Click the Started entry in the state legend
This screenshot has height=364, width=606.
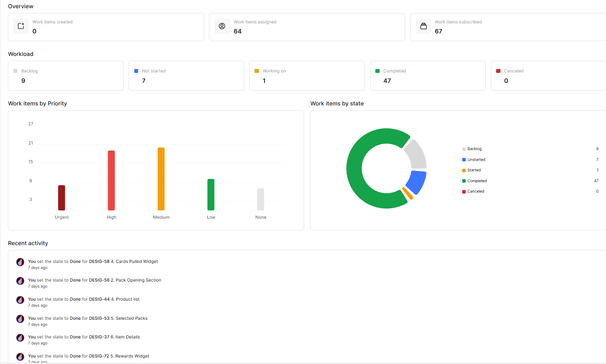(474, 170)
